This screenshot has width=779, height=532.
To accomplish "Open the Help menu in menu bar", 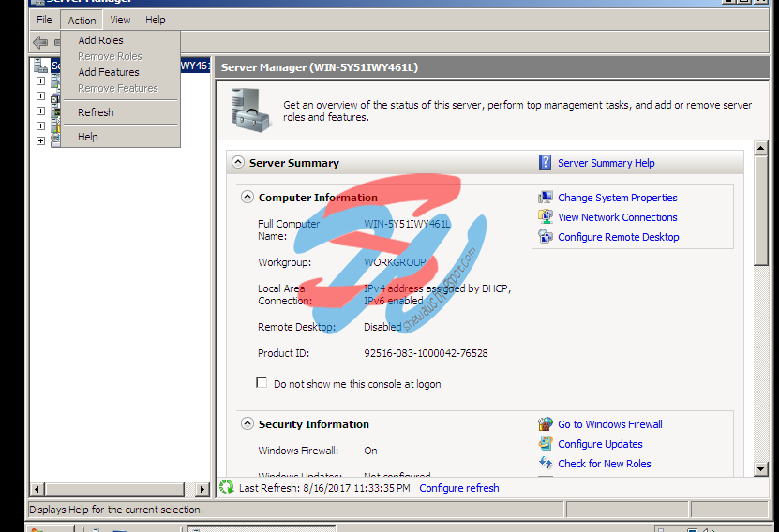I will pos(156,20).
